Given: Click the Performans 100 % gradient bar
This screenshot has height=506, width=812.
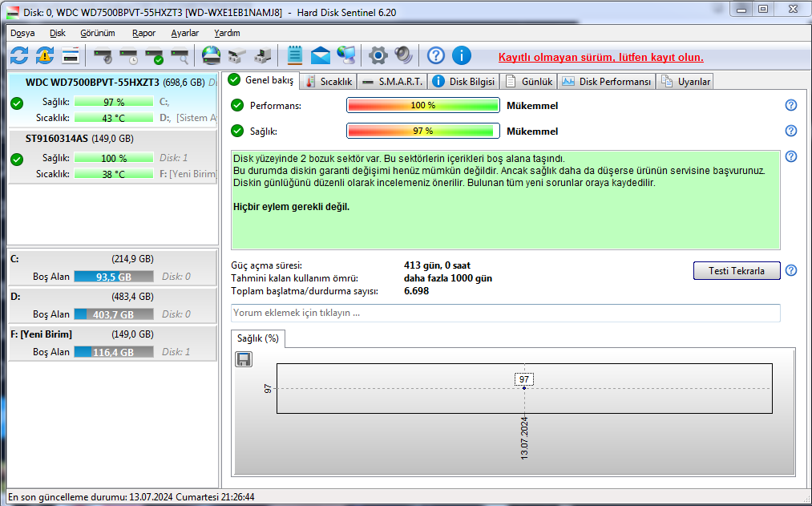Looking at the screenshot, I should tap(422, 105).
